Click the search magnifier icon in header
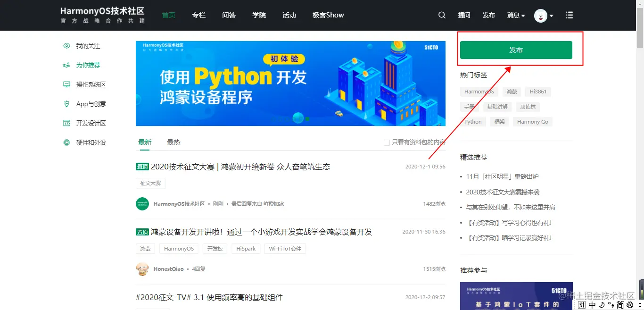This screenshot has height=310, width=644. [442, 15]
